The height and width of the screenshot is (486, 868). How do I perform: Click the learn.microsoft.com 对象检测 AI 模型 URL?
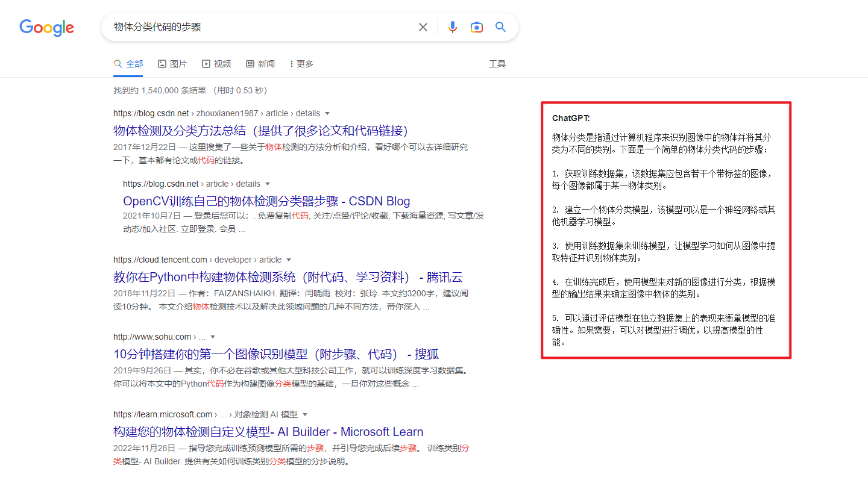click(x=206, y=414)
